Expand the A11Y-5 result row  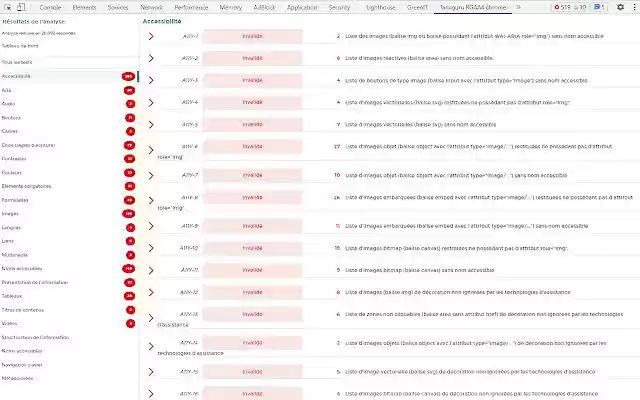[x=151, y=124]
